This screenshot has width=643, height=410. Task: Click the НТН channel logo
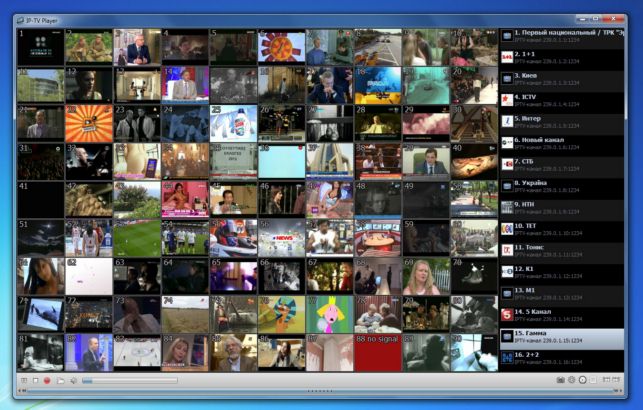[507, 207]
